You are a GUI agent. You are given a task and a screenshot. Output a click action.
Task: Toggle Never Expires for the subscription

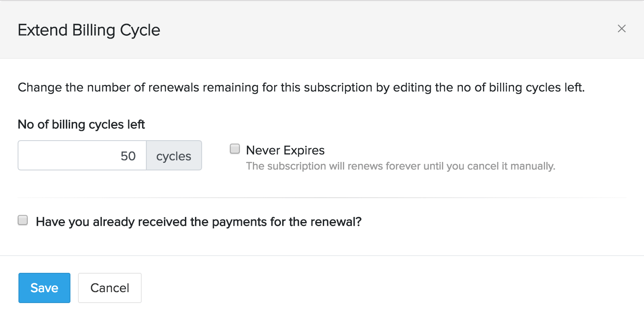pyautogui.click(x=234, y=149)
